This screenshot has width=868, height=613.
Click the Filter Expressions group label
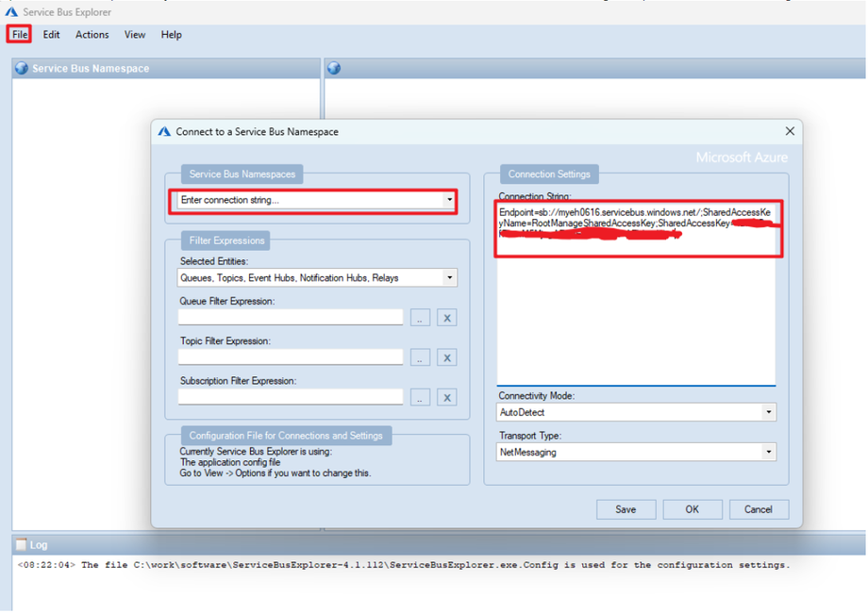coord(226,240)
